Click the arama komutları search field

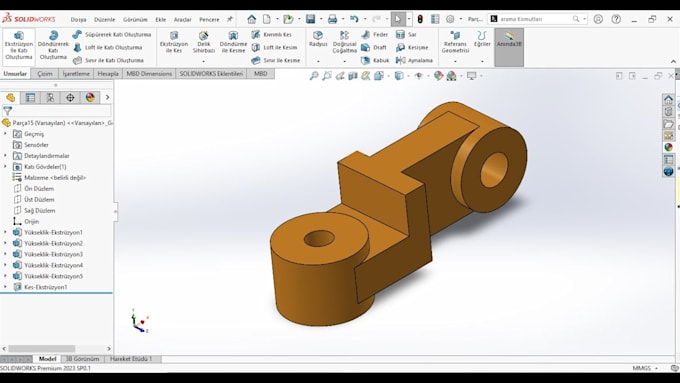(x=536, y=19)
